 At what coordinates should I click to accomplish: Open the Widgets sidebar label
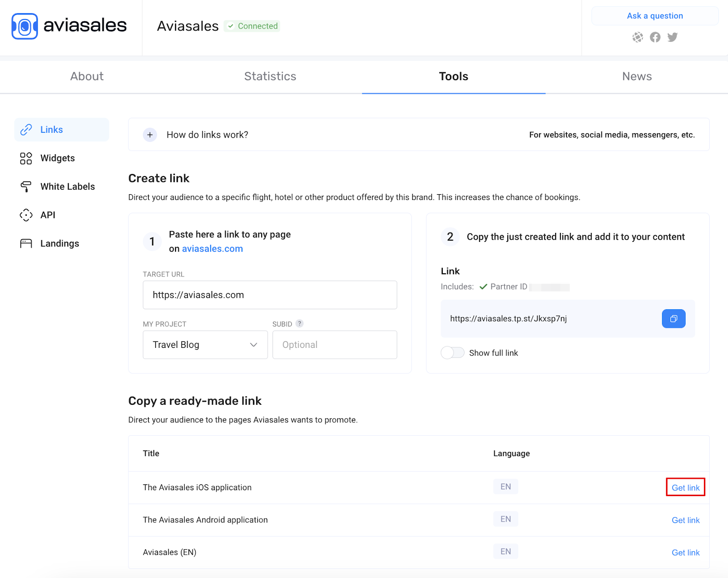pos(58,158)
